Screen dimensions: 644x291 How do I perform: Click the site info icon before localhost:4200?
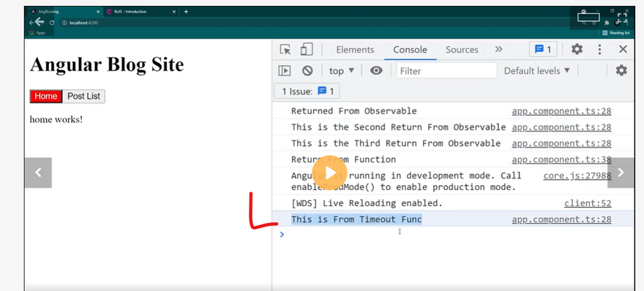[x=64, y=23]
